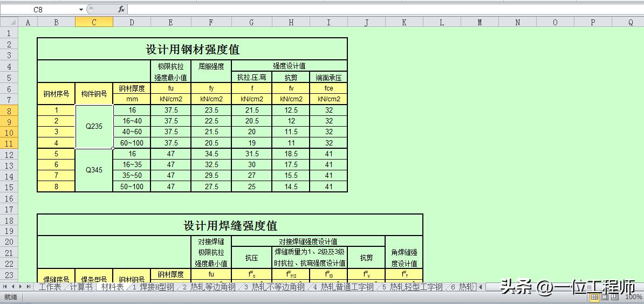Select column A header
Screen dimensions: 644x304
point(28,23)
